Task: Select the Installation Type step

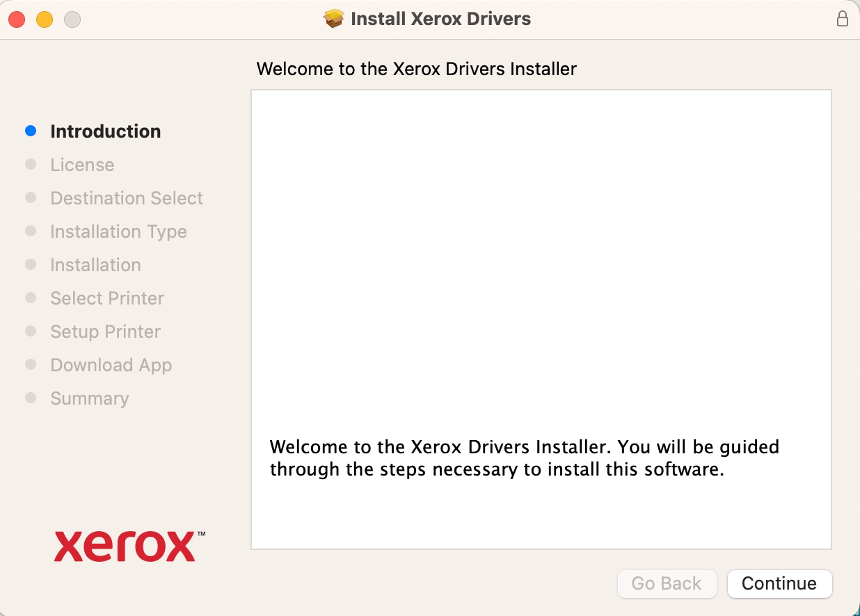Action: point(118,231)
